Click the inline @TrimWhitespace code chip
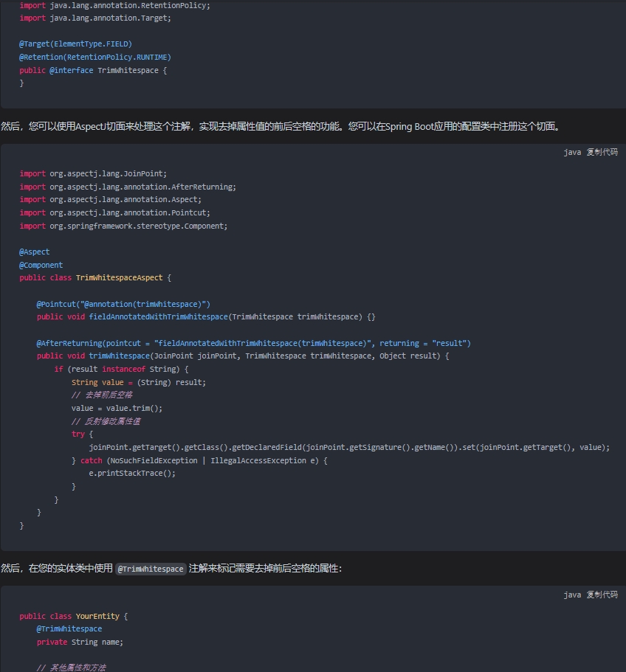This screenshot has width=626, height=672. tap(151, 569)
